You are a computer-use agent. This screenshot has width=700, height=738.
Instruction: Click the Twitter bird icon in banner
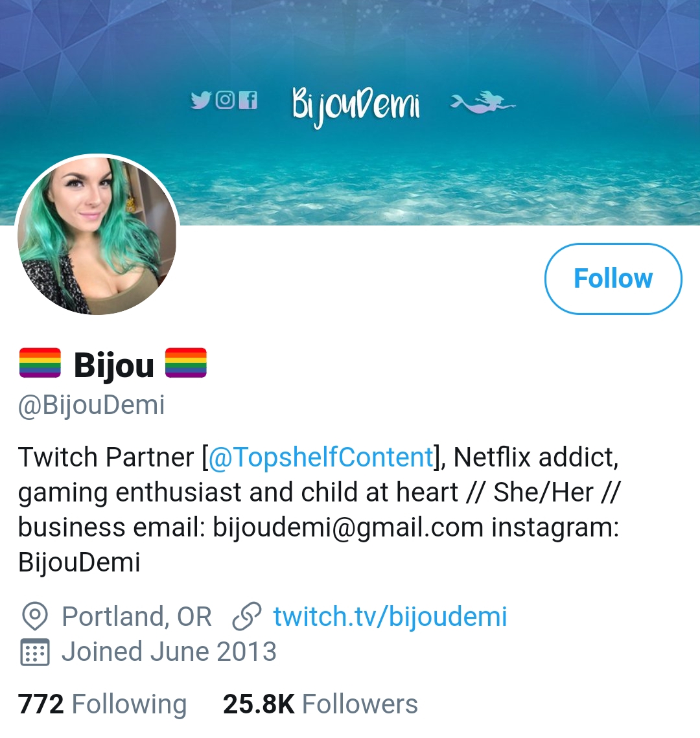pyautogui.click(x=200, y=100)
